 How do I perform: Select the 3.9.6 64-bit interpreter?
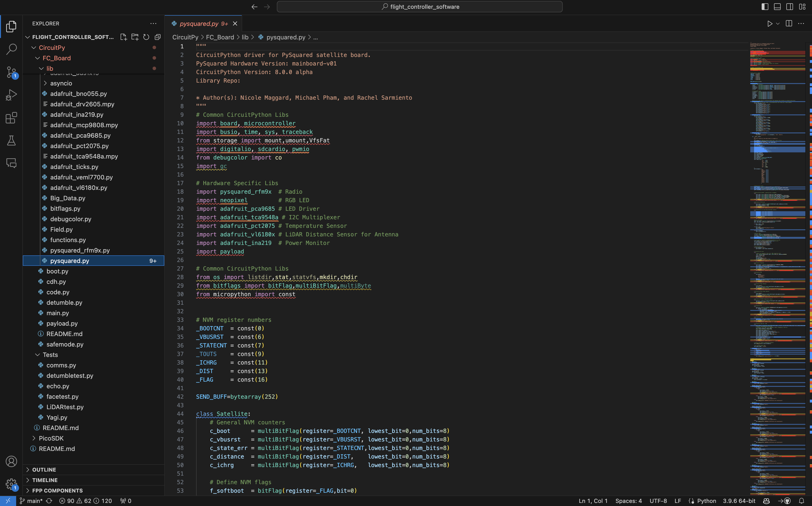(x=739, y=501)
